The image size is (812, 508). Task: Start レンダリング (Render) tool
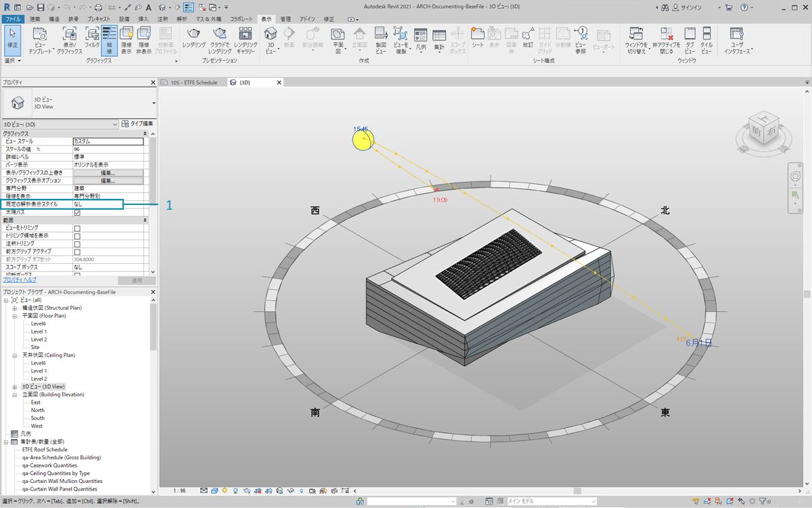point(194,38)
